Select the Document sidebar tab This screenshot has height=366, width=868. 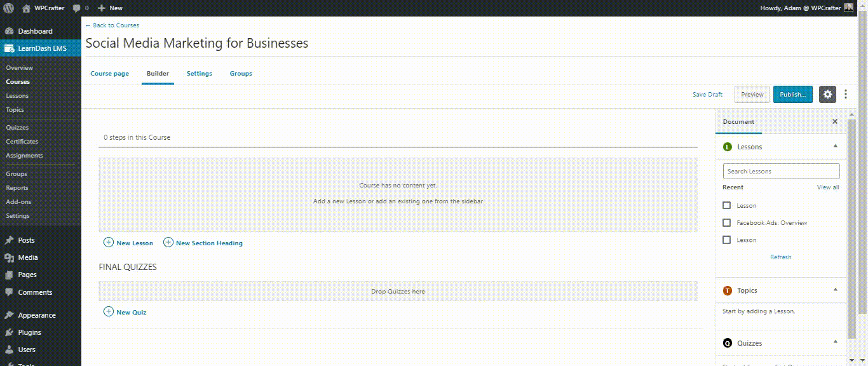pyautogui.click(x=738, y=121)
